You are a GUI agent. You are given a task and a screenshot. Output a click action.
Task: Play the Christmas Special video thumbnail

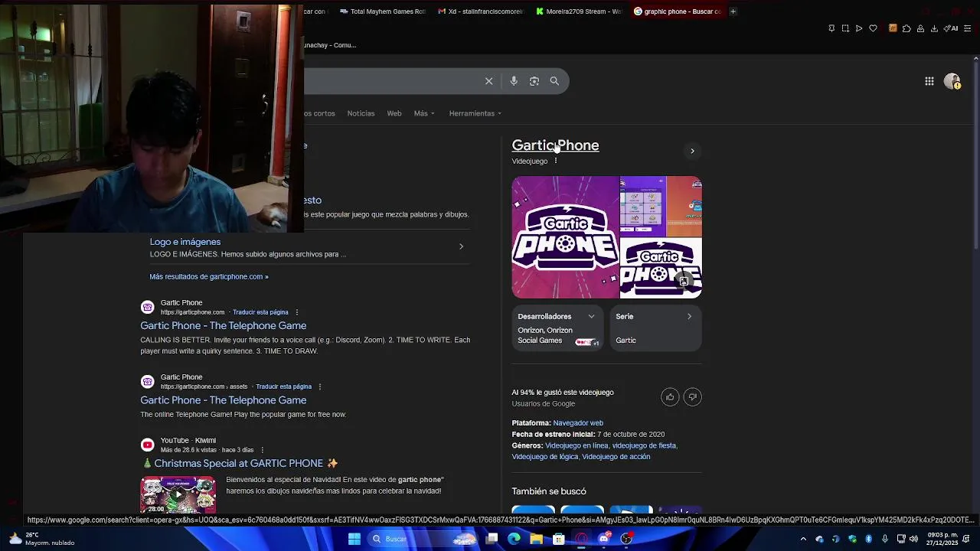click(178, 494)
